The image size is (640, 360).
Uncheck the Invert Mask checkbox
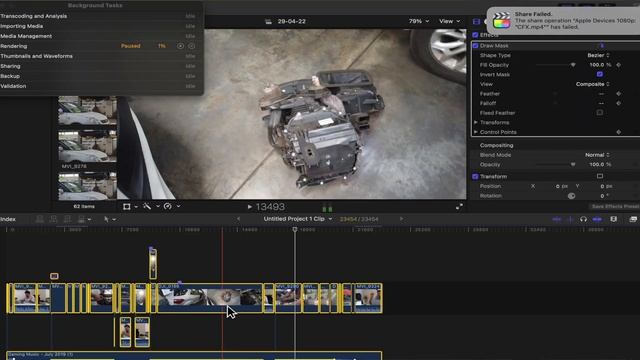coord(600,74)
